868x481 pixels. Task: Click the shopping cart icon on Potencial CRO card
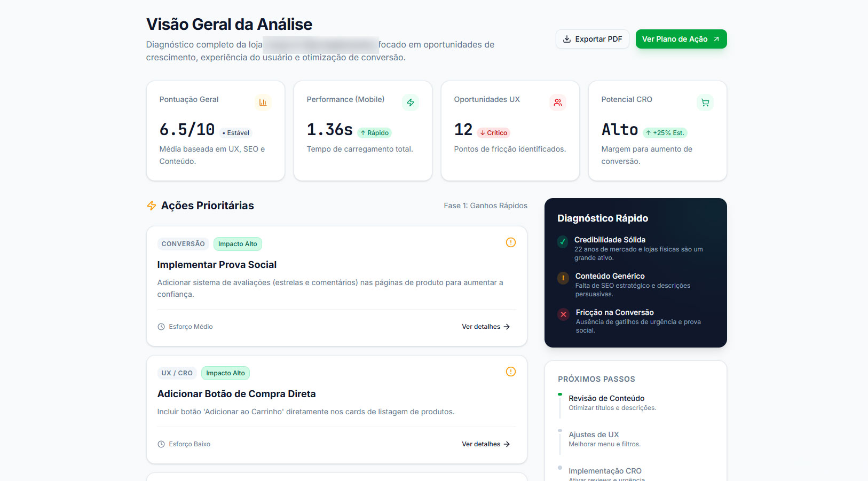705,102
